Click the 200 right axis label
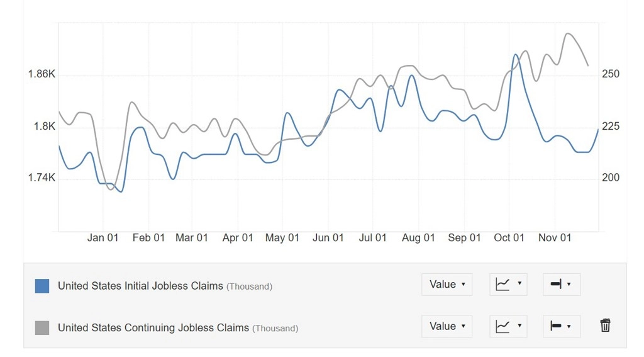 (611, 178)
